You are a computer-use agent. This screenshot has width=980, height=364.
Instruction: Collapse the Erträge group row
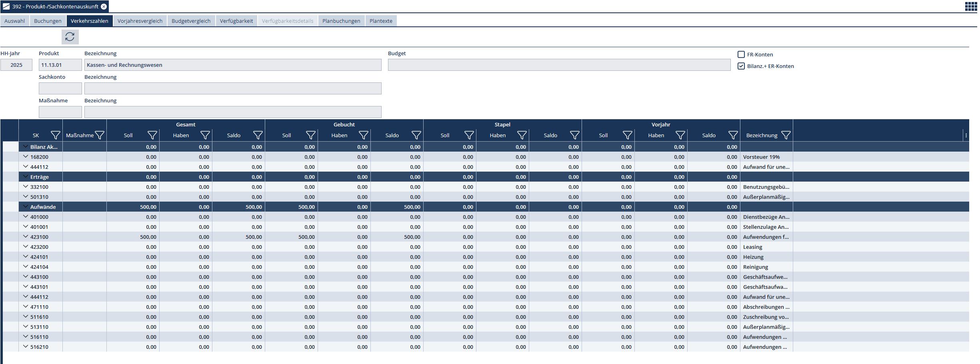pyautogui.click(x=26, y=177)
